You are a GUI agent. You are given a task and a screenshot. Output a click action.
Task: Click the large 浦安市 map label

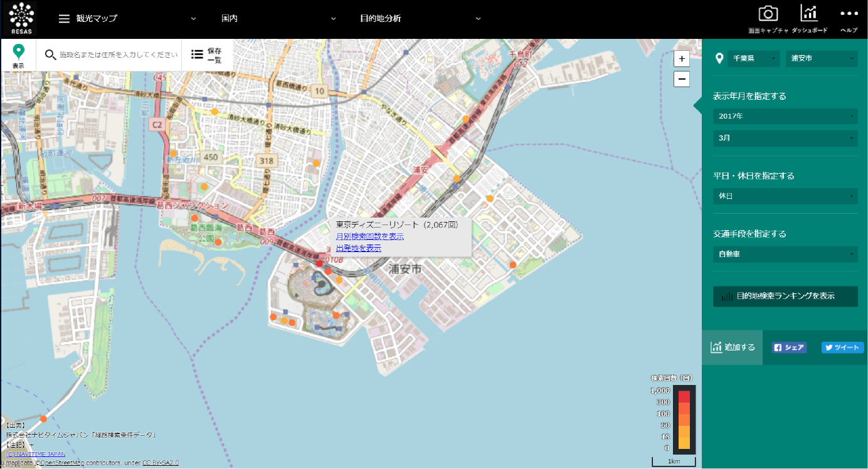tap(405, 269)
